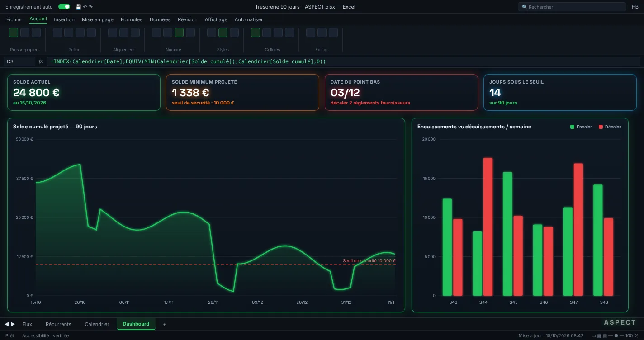Screen dimensions: 644x340
Task: Click the S45 green encaissements bar
Action: click(x=507, y=234)
